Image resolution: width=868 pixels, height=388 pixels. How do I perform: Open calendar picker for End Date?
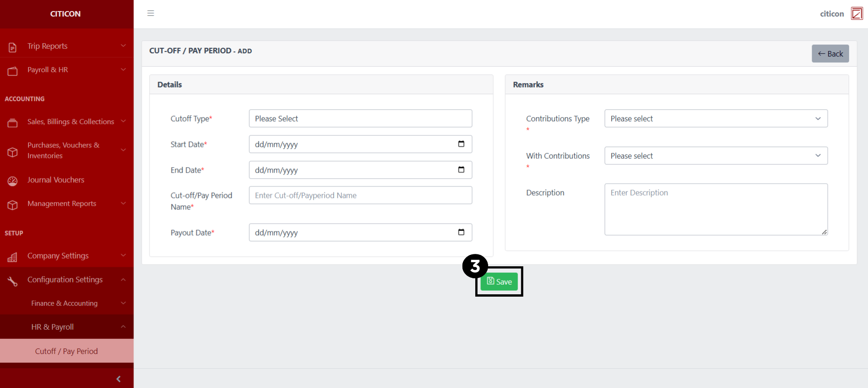(461, 170)
